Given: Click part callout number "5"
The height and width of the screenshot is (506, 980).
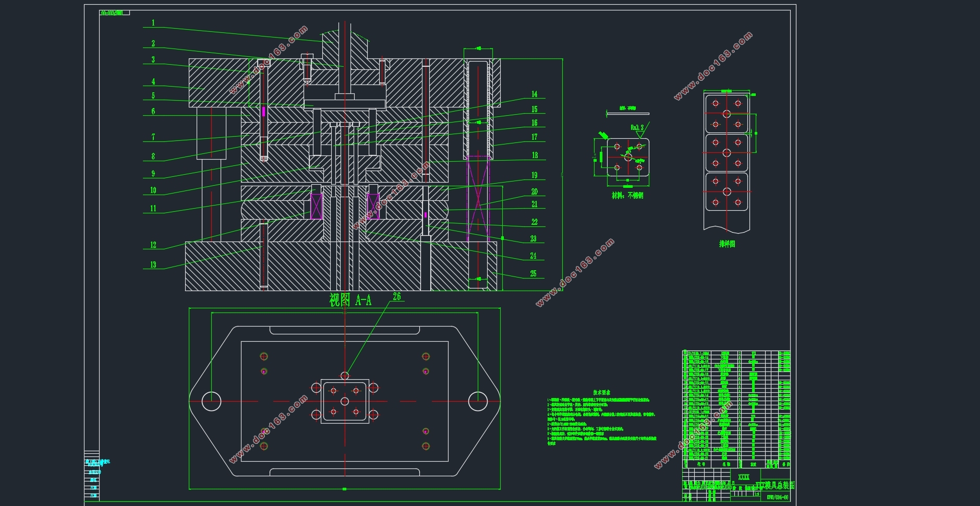Looking at the screenshot, I should 153,96.
